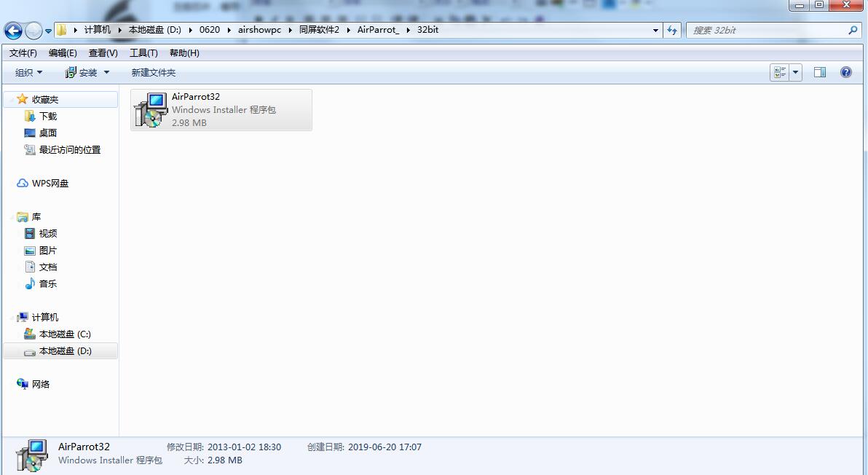The width and height of the screenshot is (868, 475).
Task: Click 收藏夹 in the navigation pane
Action: 45,100
